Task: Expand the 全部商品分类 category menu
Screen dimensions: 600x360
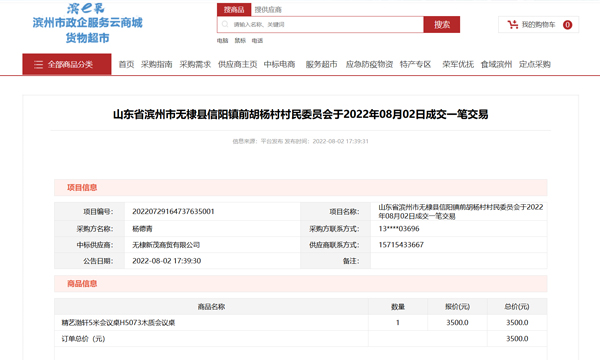Action: point(67,64)
